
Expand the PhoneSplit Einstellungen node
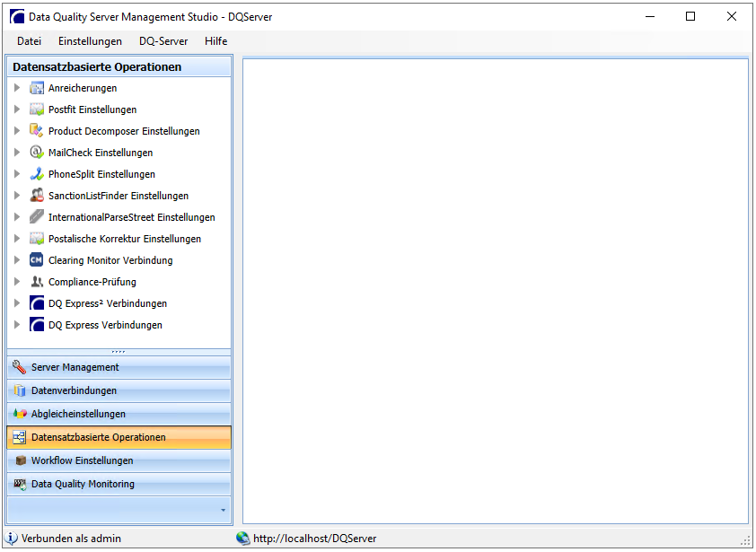tap(17, 174)
